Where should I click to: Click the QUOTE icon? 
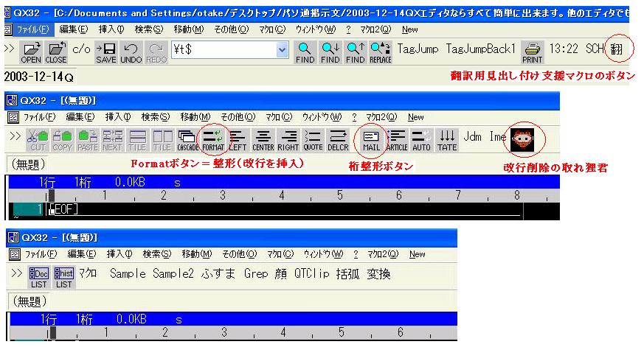click(x=313, y=140)
